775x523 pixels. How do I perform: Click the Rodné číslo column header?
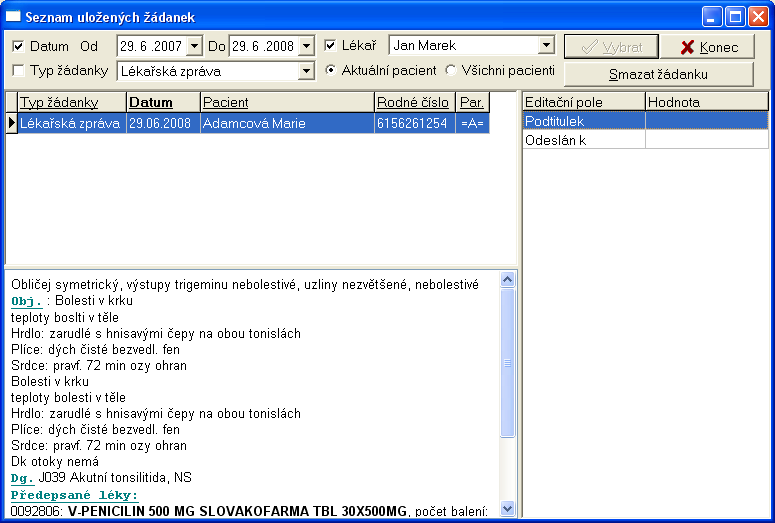(x=413, y=102)
